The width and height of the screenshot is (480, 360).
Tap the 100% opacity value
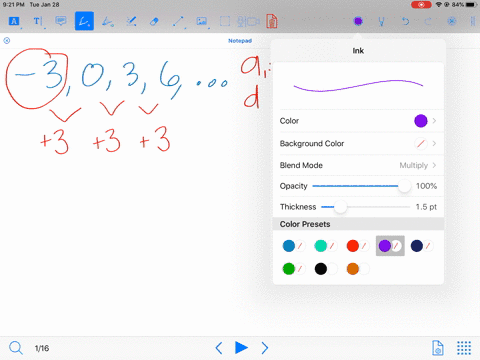[x=426, y=186]
